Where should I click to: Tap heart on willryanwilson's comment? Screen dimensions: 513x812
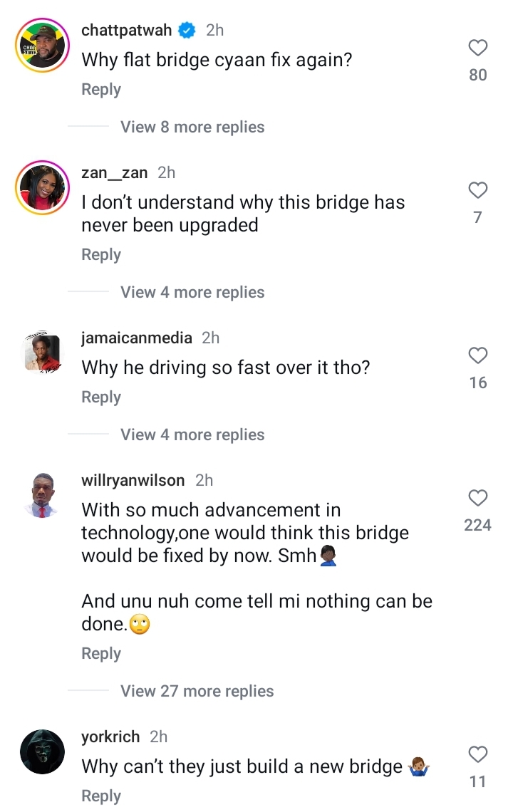477,498
